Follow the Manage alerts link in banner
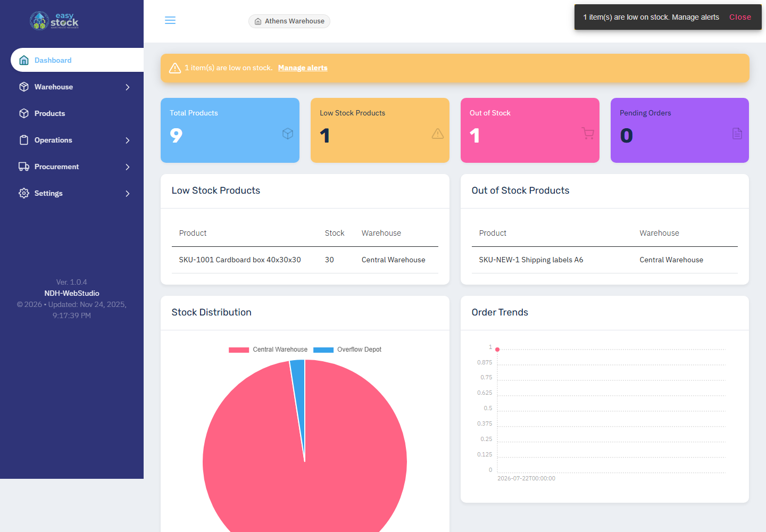The width and height of the screenshot is (766, 532). 303,68
